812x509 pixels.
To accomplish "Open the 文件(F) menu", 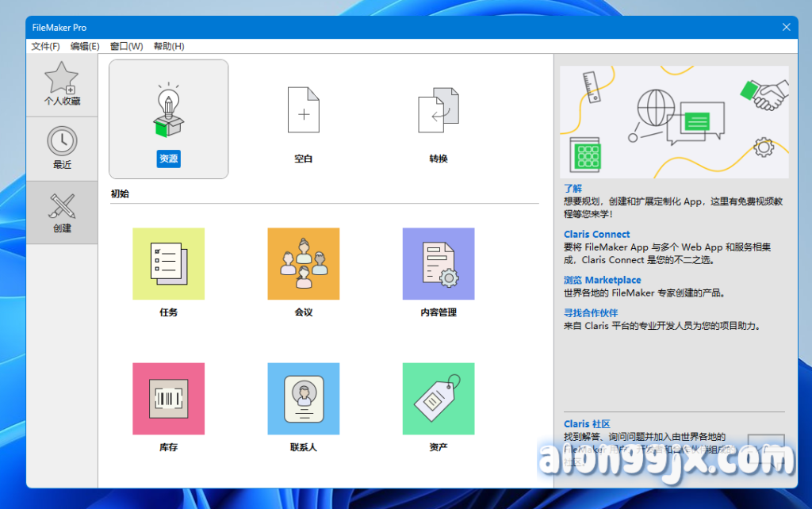I will click(45, 46).
